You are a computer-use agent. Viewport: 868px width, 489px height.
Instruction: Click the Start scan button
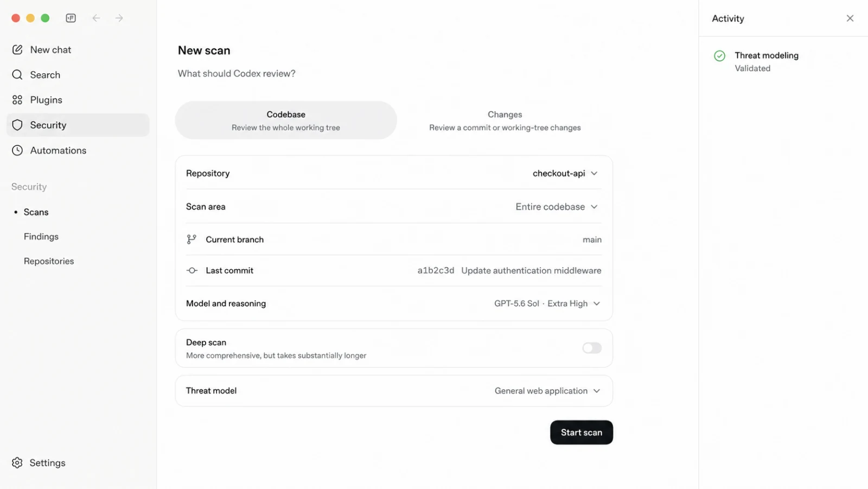coord(582,433)
